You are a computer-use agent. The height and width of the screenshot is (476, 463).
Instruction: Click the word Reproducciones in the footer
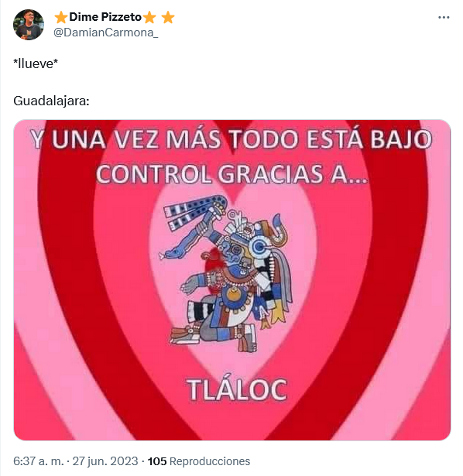pos(210,461)
